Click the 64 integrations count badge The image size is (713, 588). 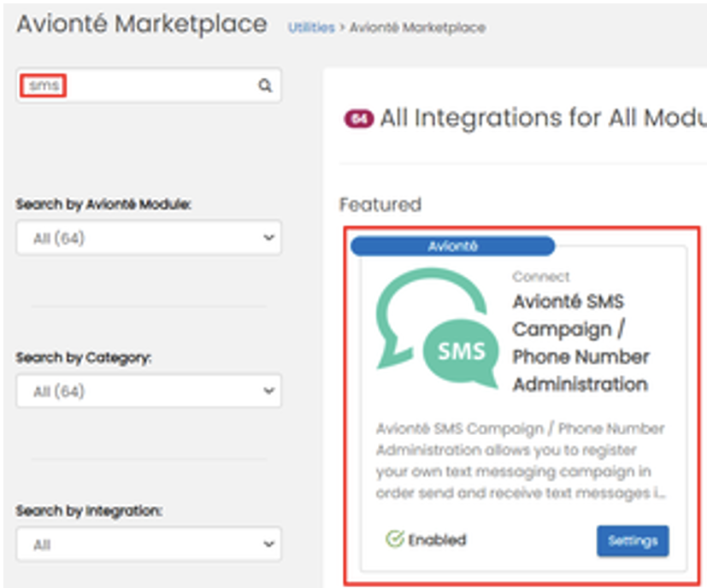pos(359,119)
